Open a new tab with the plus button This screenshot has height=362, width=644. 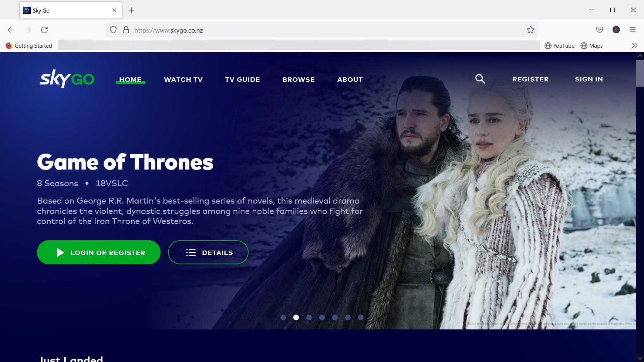(x=131, y=10)
